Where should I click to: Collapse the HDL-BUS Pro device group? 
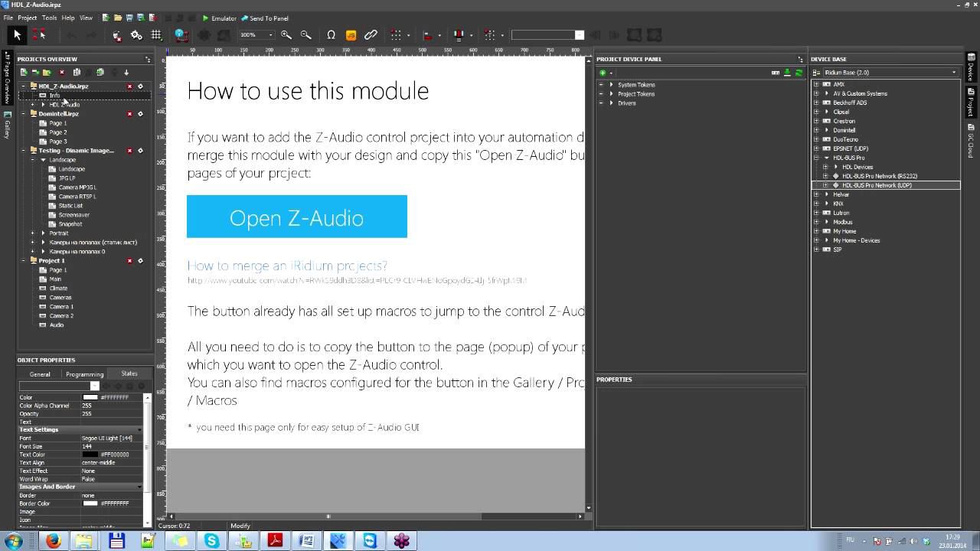(x=816, y=158)
